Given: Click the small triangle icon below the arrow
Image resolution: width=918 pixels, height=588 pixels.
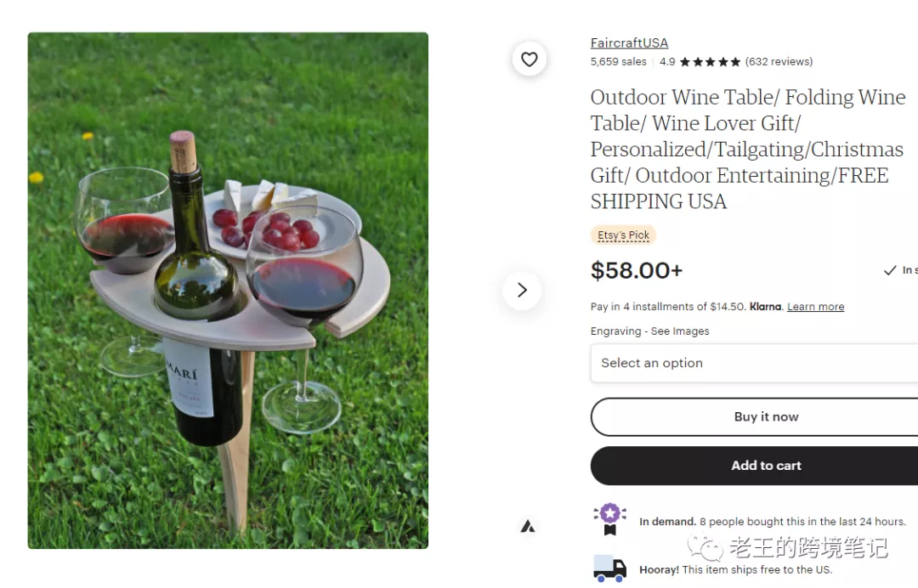Looking at the screenshot, I should click(528, 527).
